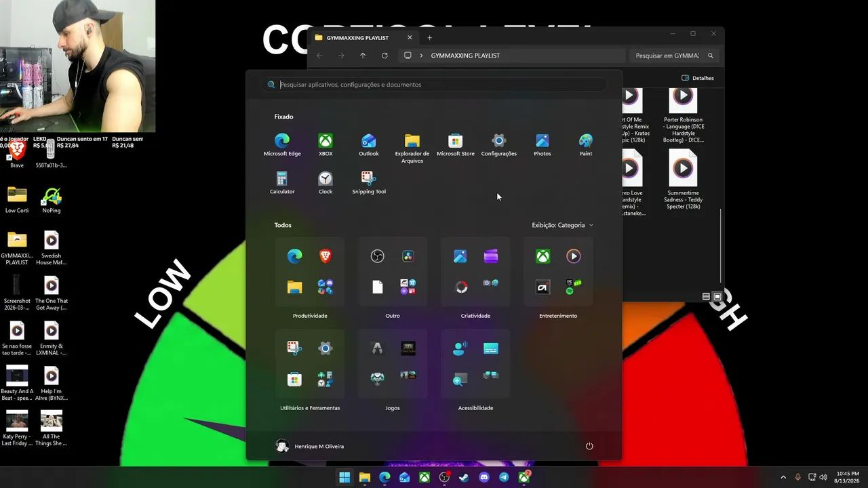The width and height of the screenshot is (868, 488).
Task: Open Snipping Tool in Utilitários e Ferramentas
Action: (x=294, y=348)
